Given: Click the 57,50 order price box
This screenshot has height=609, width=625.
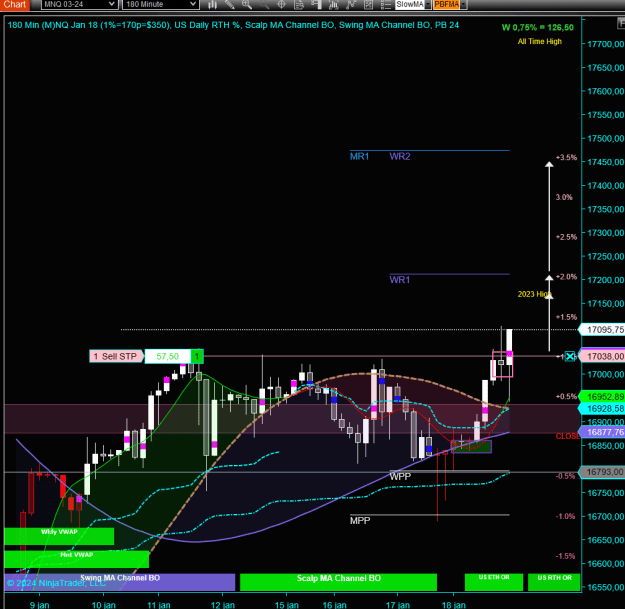Looking at the screenshot, I should point(167,356).
